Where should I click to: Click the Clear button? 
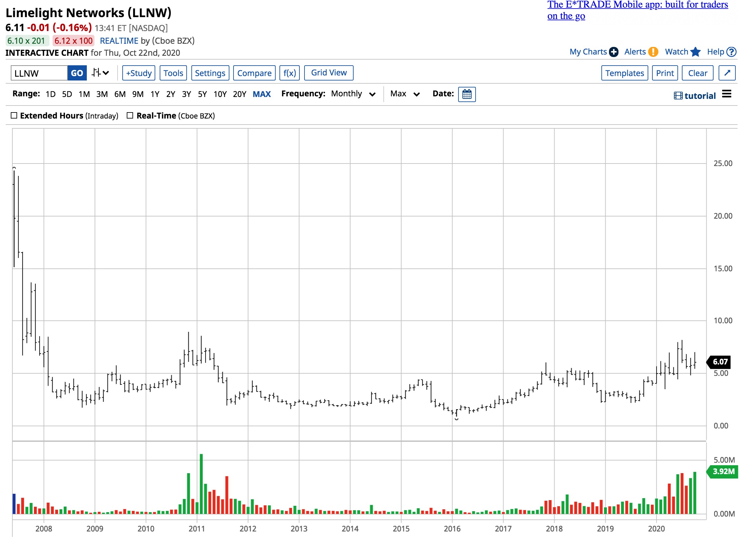point(698,73)
